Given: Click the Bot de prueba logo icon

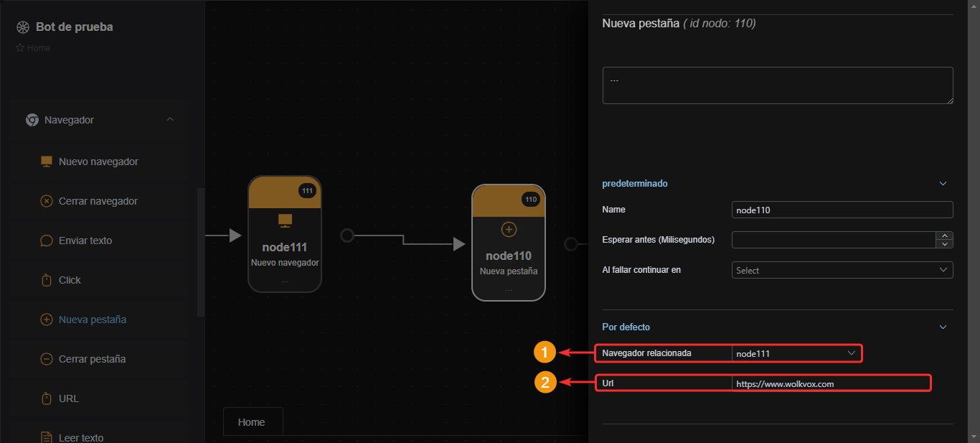Looking at the screenshot, I should (x=22, y=27).
